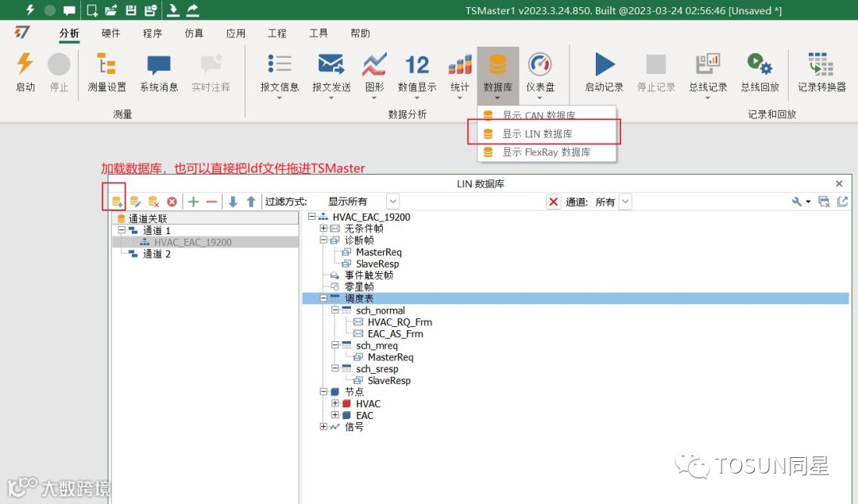Collapse 诊断帧 tree node
Screen dimensions: 858x504
click(x=323, y=240)
